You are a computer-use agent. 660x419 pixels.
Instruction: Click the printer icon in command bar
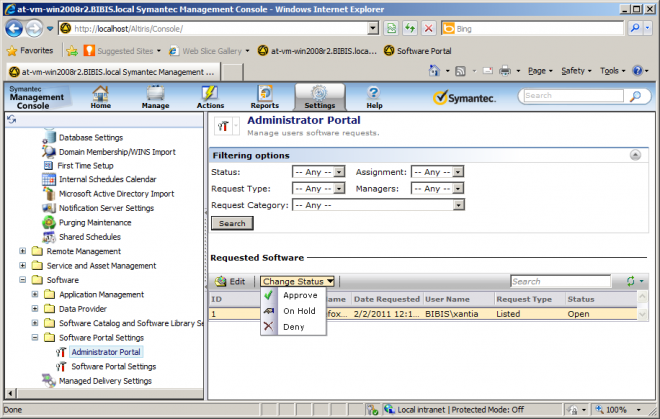[x=505, y=71]
